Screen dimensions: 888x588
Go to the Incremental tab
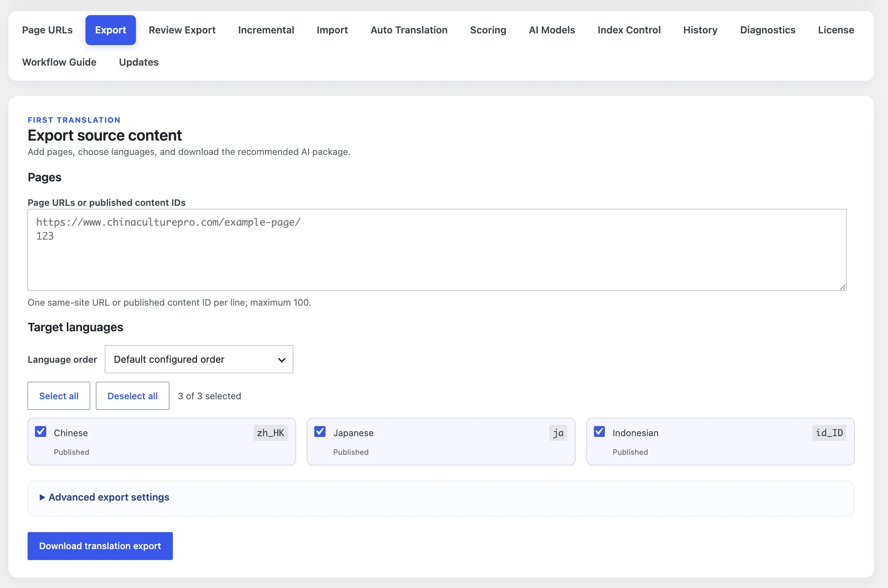pyautogui.click(x=266, y=30)
